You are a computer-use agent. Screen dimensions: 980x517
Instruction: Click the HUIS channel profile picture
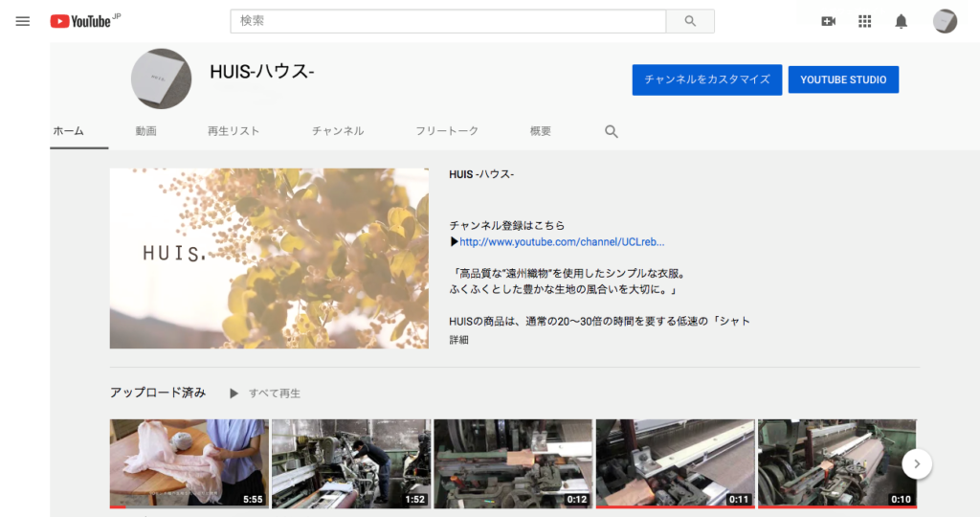161,79
